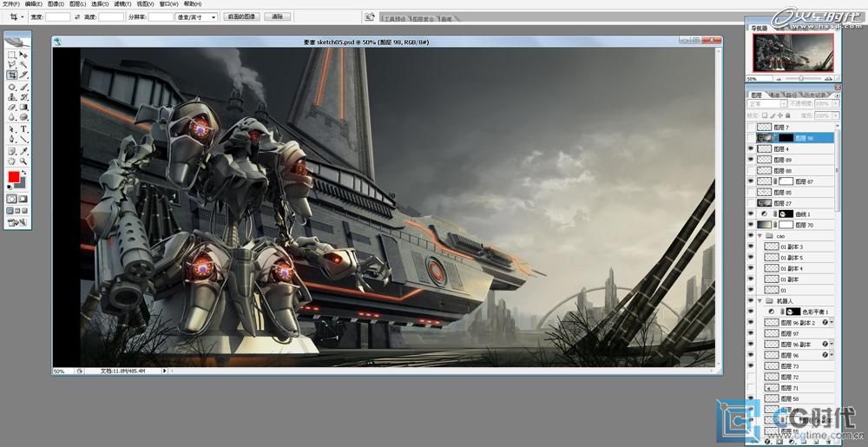Open the 图像 (Image) menu
868x447 pixels.
coord(56,3)
